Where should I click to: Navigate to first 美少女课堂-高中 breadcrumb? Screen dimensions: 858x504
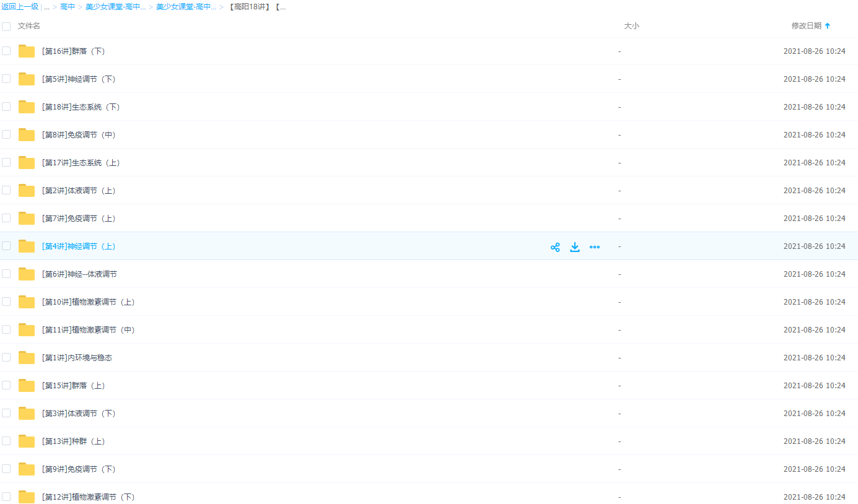click(x=115, y=7)
